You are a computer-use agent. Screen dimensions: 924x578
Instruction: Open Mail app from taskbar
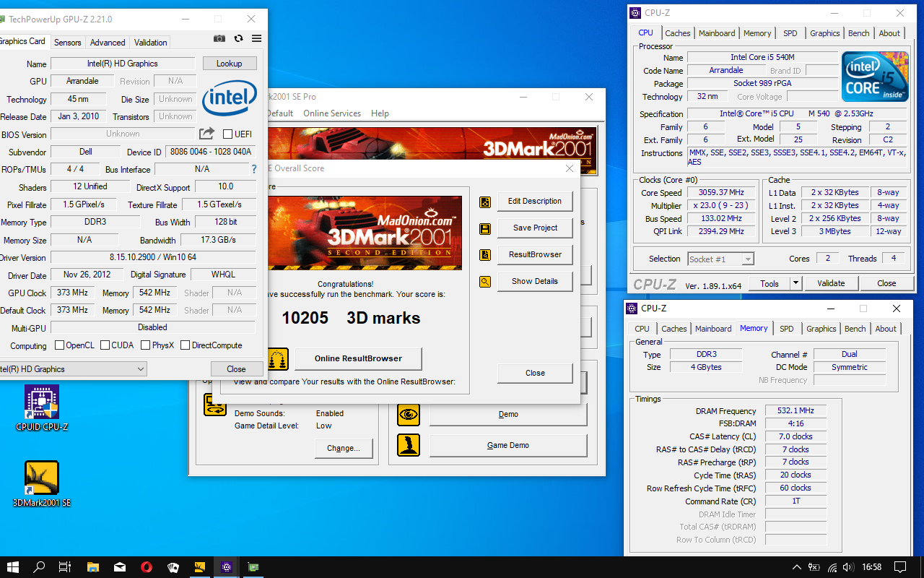click(120, 567)
